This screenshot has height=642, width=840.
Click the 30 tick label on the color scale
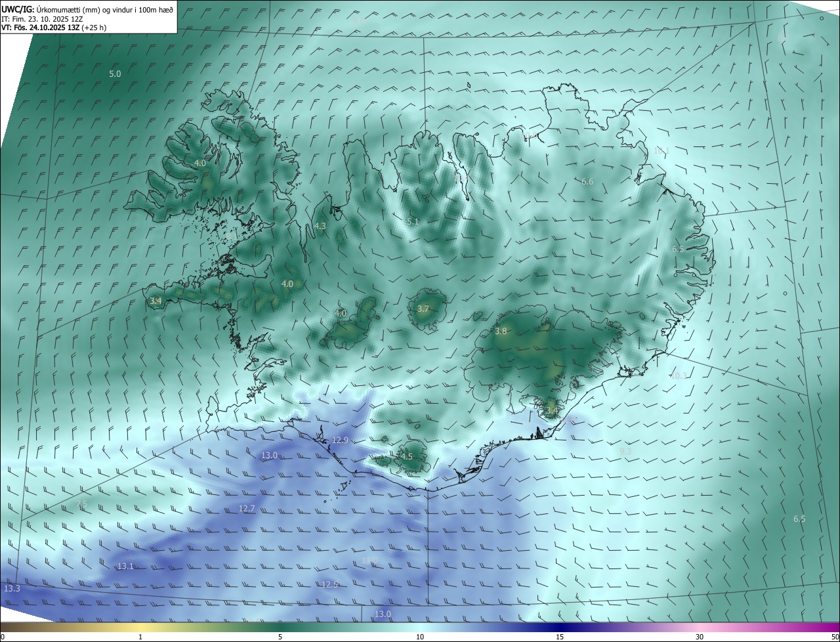pyautogui.click(x=700, y=637)
